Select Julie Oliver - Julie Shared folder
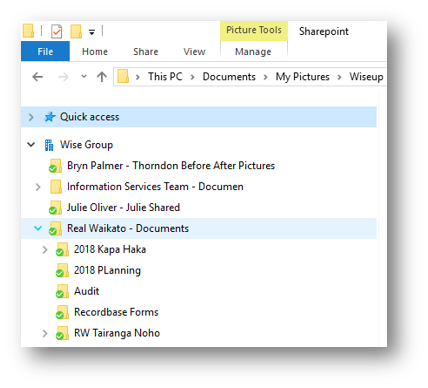Image resolution: width=428 pixels, height=388 pixels. 123,208
